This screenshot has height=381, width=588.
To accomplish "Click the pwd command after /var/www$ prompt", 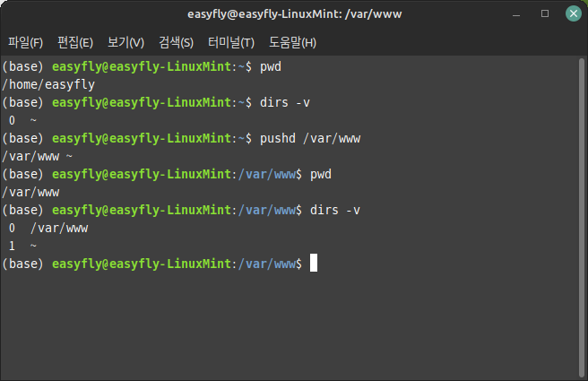I will (x=321, y=175).
